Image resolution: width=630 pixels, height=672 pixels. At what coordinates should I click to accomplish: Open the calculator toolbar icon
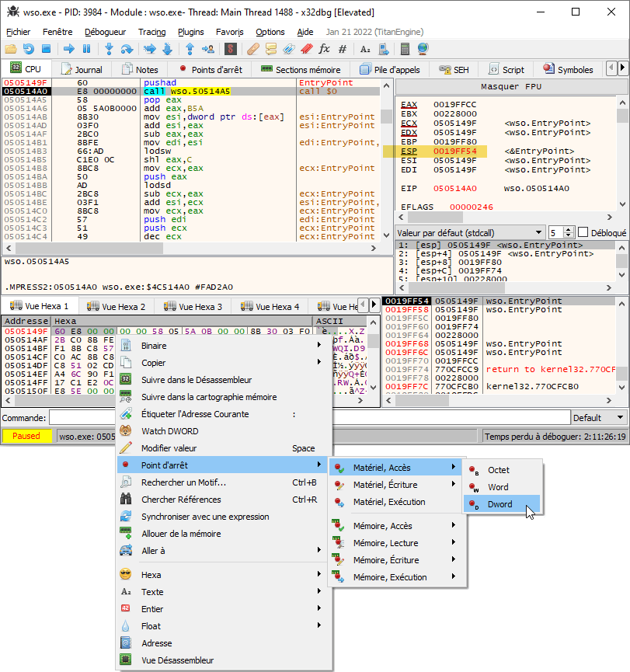pyautogui.click(x=405, y=49)
